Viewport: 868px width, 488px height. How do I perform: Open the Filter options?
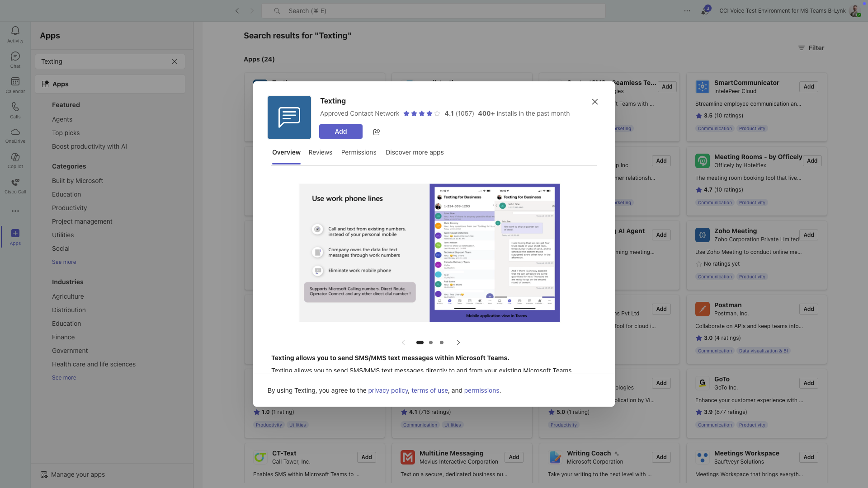click(x=811, y=48)
